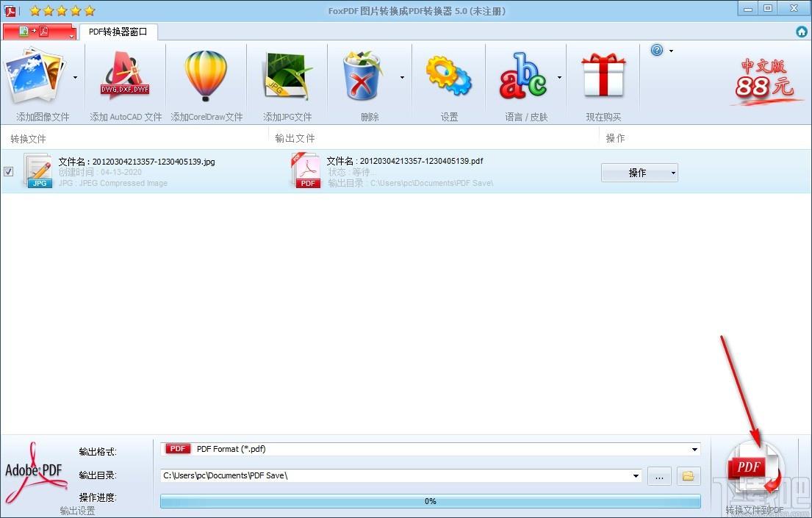
Task: Expand the output directory dropdown arrow
Action: pos(636,476)
